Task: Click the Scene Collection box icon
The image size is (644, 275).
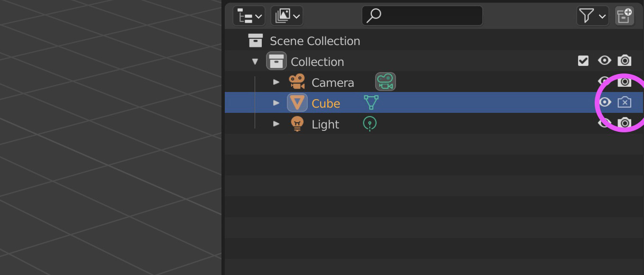Action: tap(256, 40)
